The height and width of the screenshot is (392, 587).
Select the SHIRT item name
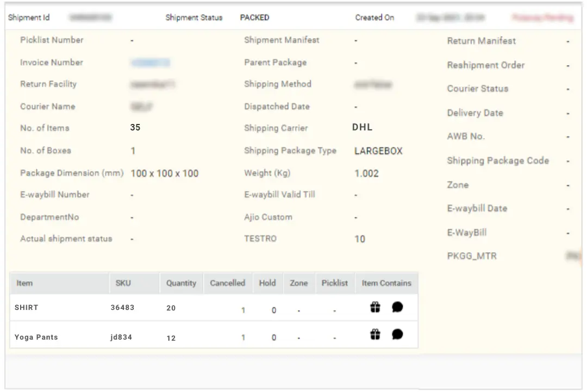[x=26, y=307]
